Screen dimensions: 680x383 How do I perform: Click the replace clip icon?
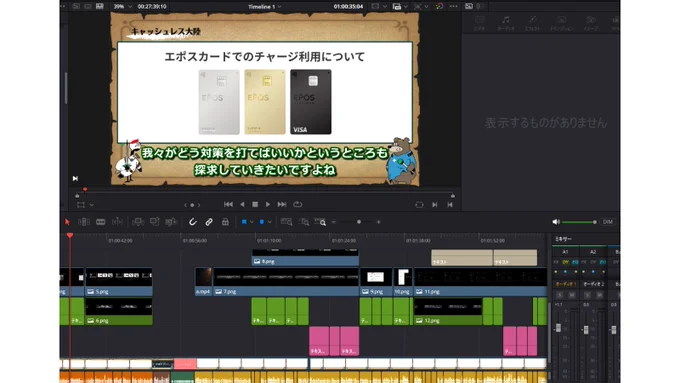point(171,222)
